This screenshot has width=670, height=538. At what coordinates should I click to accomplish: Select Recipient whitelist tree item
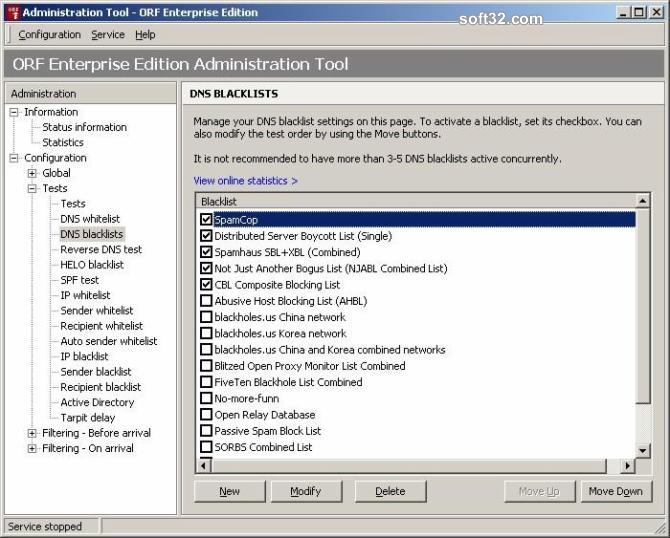[102, 326]
